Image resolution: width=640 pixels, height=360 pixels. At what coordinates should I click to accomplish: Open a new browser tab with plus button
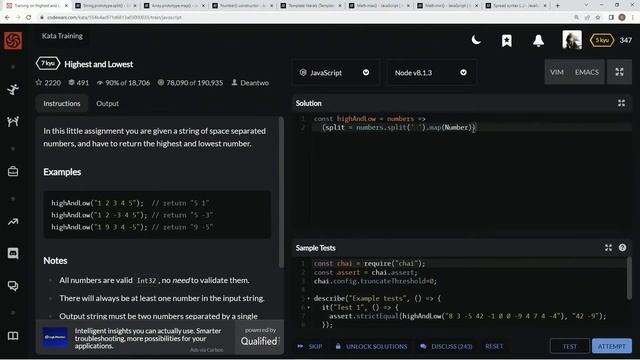558,6
